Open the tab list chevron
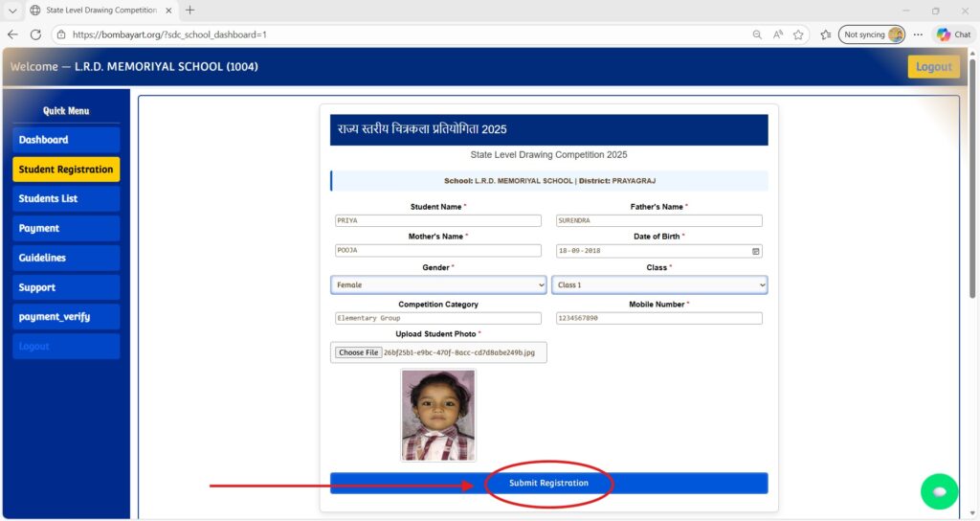Viewport: 980px width, 521px height. (12, 11)
